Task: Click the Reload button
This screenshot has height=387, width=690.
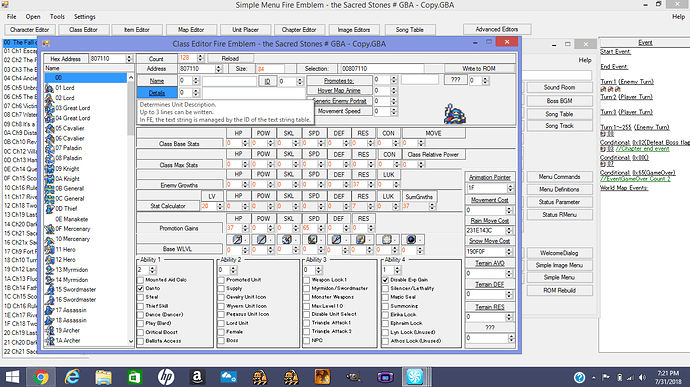Action: click(230, 58)
